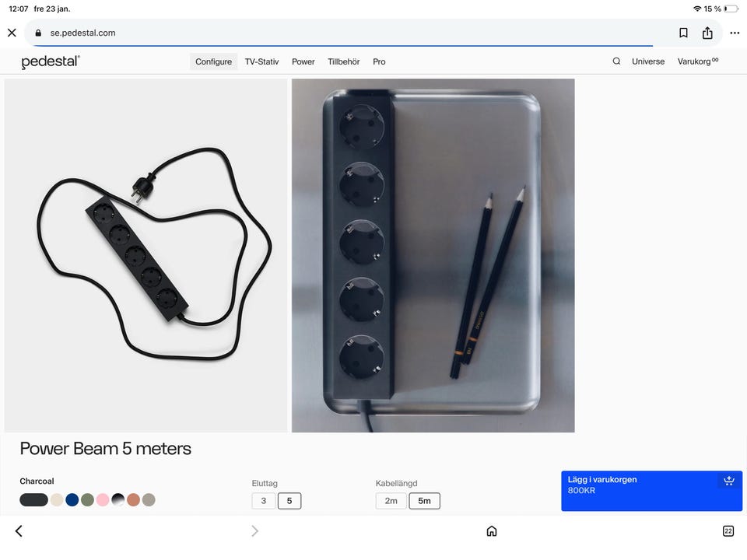The width and height of the screenshot is (747, 560).
Task: Tap the Wi-Fi status icon
Action: coord(697,9)
